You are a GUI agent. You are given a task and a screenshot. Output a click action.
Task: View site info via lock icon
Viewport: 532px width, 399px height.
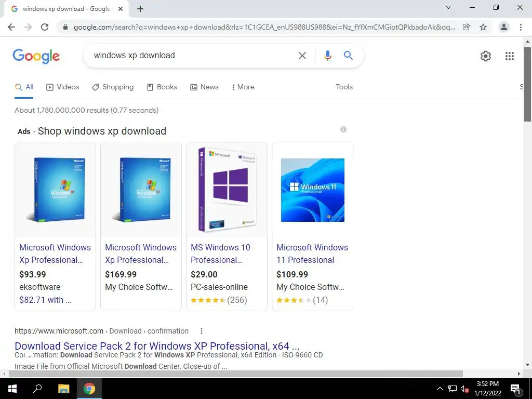pyautogui.click(x=65, y=27)
